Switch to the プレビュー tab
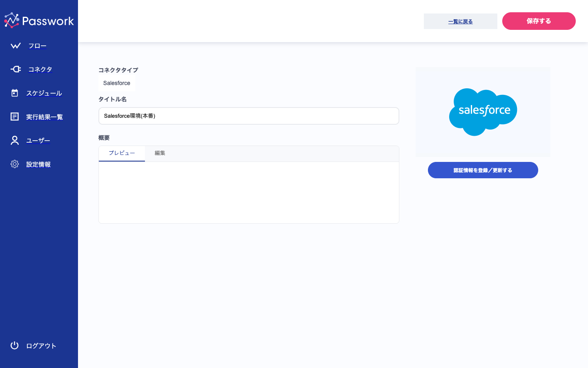The height and width of the screenshot is (368, 588). (x=122, y=153)
